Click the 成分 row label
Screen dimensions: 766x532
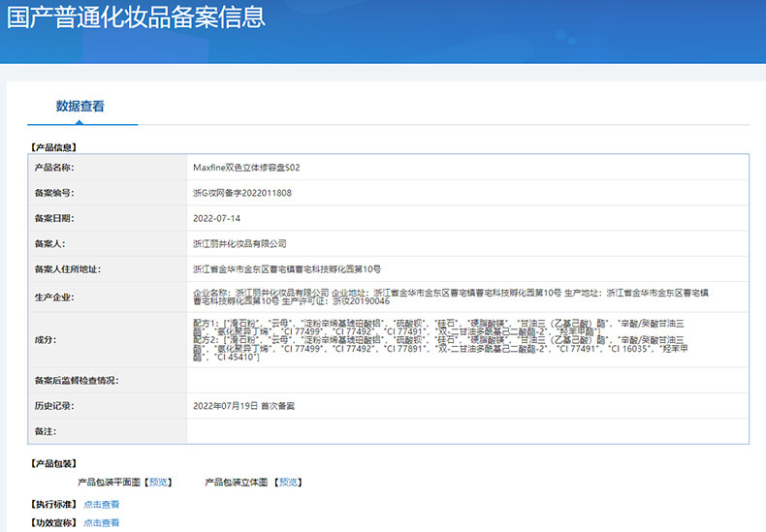click(x=45, y=340)
